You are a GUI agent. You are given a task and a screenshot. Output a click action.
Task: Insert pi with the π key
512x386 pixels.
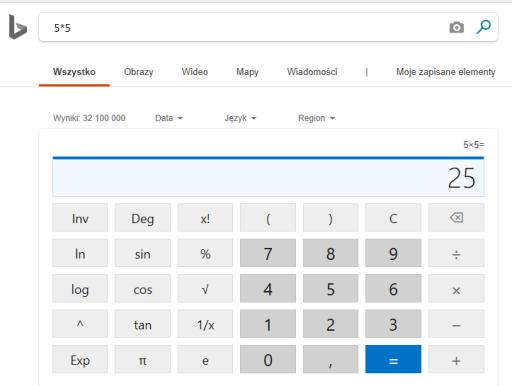143,359
